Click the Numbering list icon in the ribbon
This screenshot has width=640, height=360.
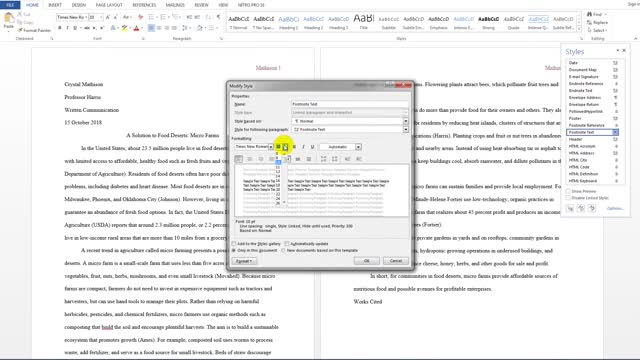pos(163,17)
